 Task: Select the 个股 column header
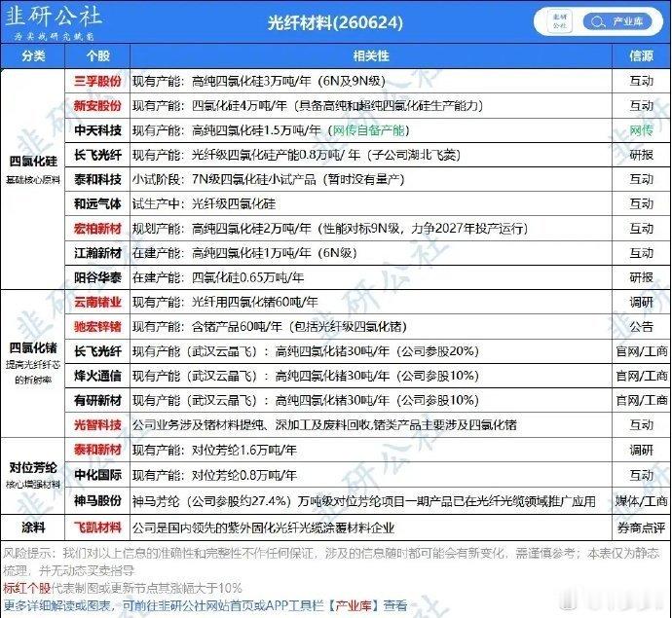pyautogui.click(x=97, y=55)
